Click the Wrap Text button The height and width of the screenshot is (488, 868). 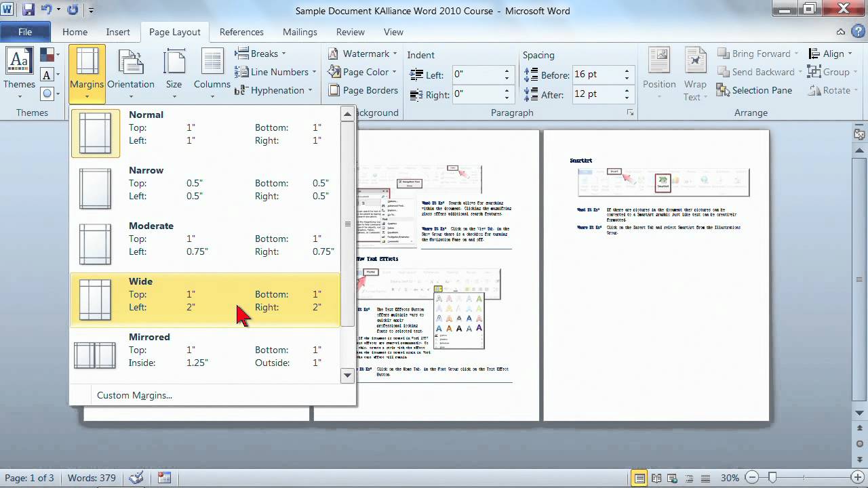[x=695, y=75]
